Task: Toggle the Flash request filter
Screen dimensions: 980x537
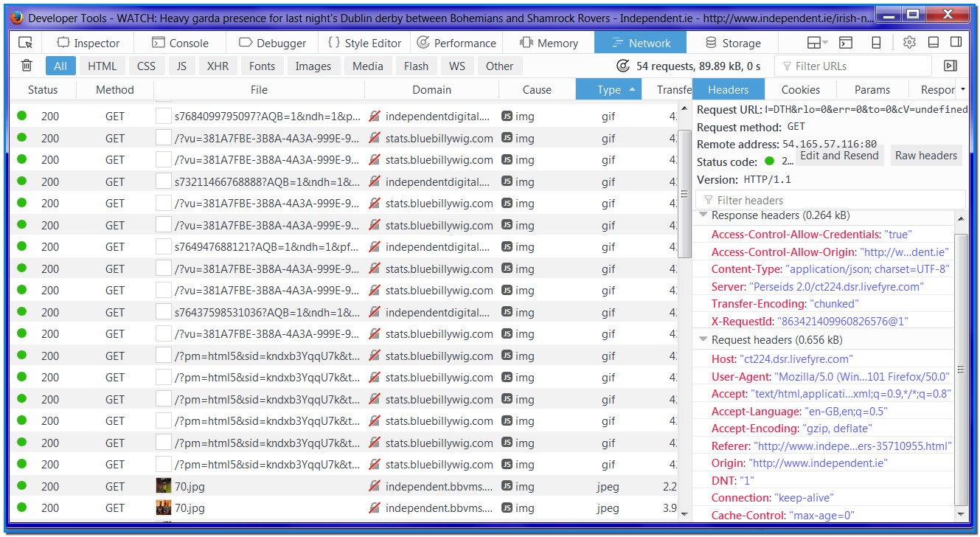Action: click(416, 66)
